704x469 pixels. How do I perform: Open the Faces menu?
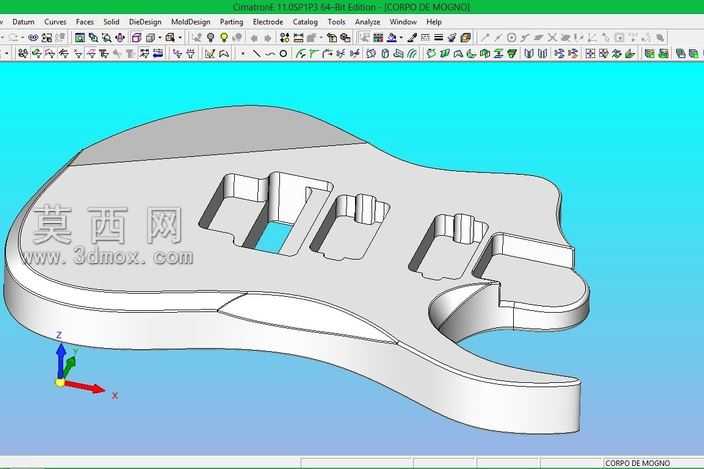point(85,22)
